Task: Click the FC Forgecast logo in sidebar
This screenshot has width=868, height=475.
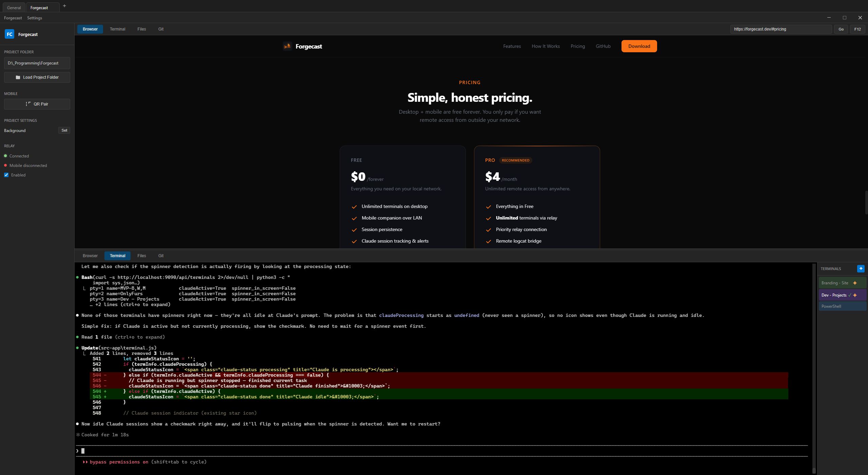Action: click(9, 34)
